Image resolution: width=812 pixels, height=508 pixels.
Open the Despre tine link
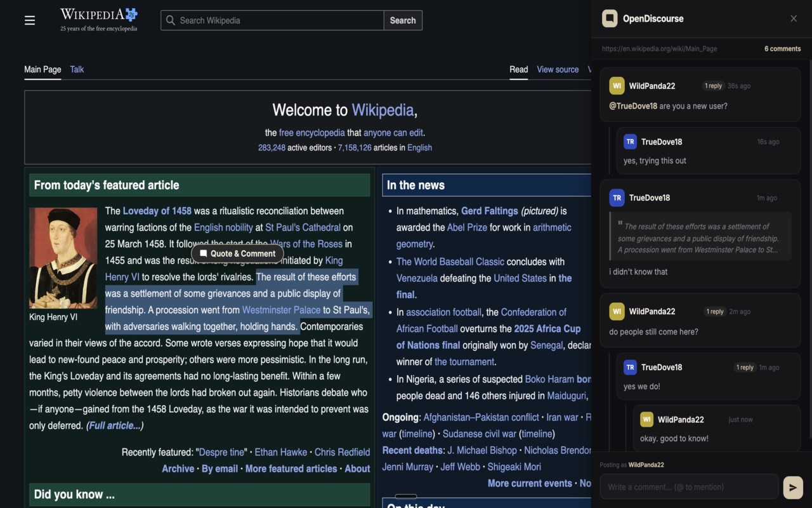[x=222, y=452]
